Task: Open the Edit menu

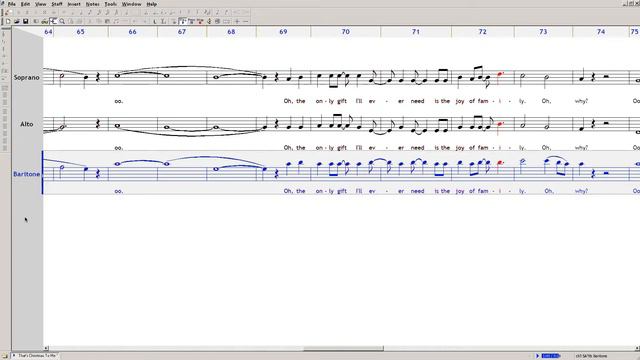Action: tap(25, 4)
